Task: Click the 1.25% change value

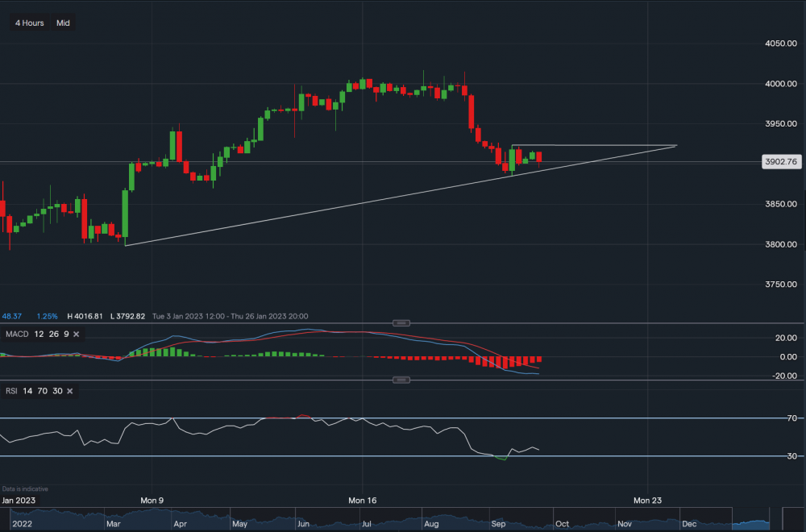Action: point(46,316)
